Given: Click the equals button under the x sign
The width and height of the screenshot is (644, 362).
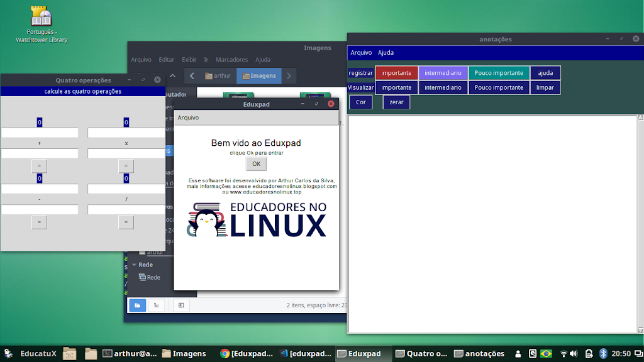Looking at the screenshot, I should pyautogui.click(x=126, y=166).
